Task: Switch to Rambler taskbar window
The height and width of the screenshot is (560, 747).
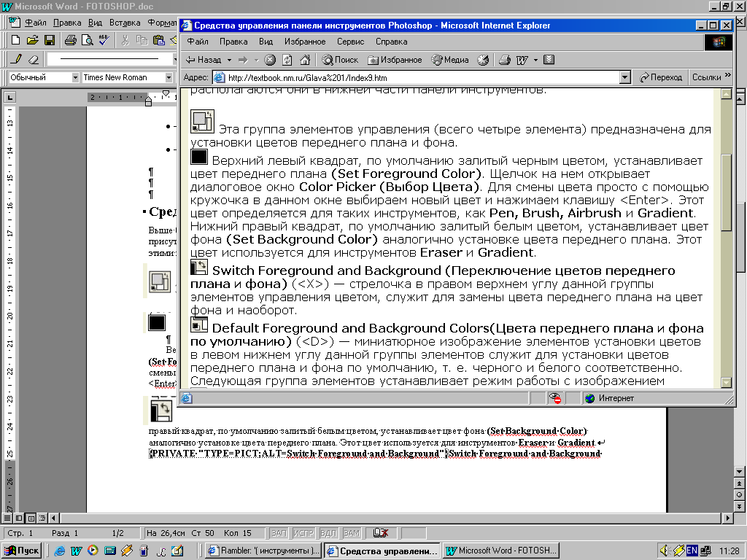Action: [264, 551]
